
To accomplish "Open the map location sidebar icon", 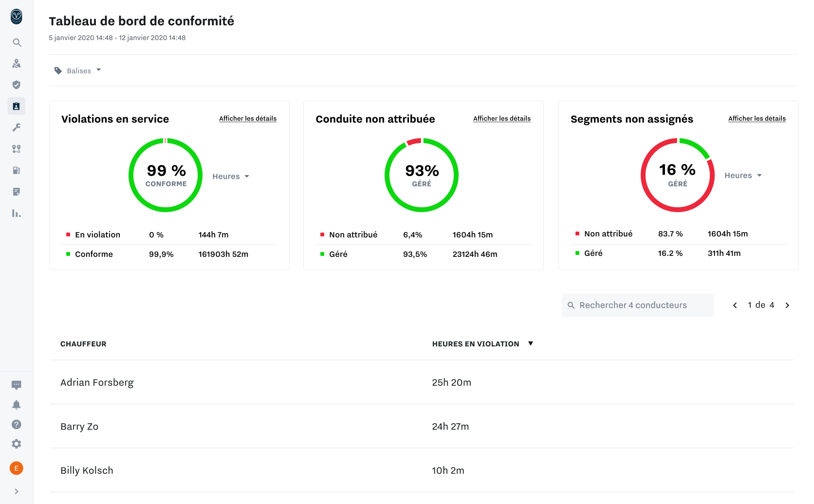I will coord(17,64).
